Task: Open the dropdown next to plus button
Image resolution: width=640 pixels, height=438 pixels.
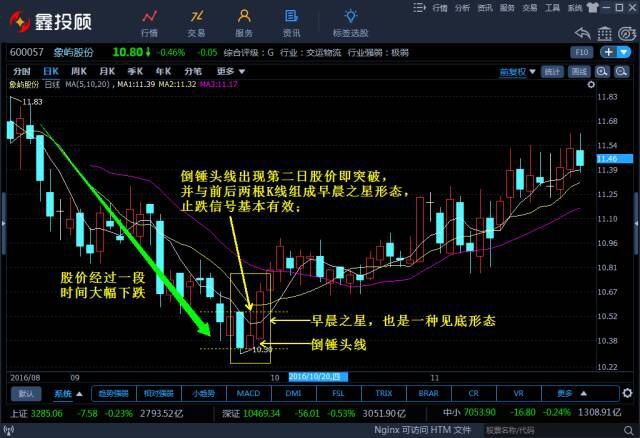Action: pyautogui.click(x=624, y=52)
